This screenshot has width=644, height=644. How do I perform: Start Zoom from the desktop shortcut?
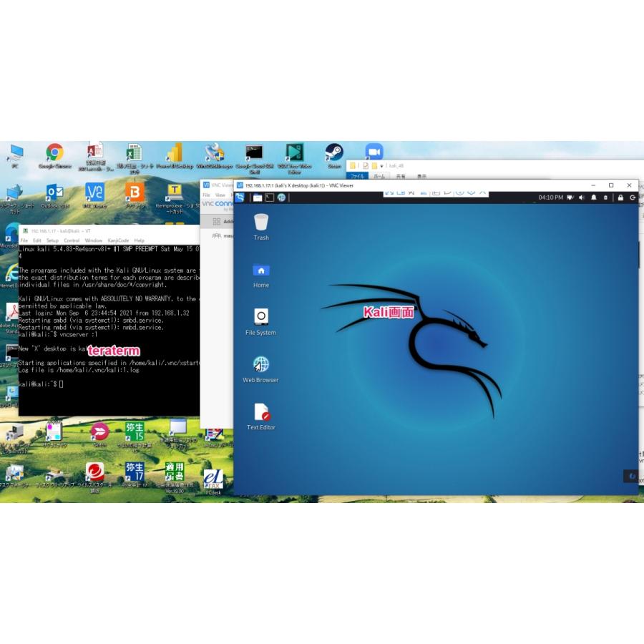coord(373,152)
